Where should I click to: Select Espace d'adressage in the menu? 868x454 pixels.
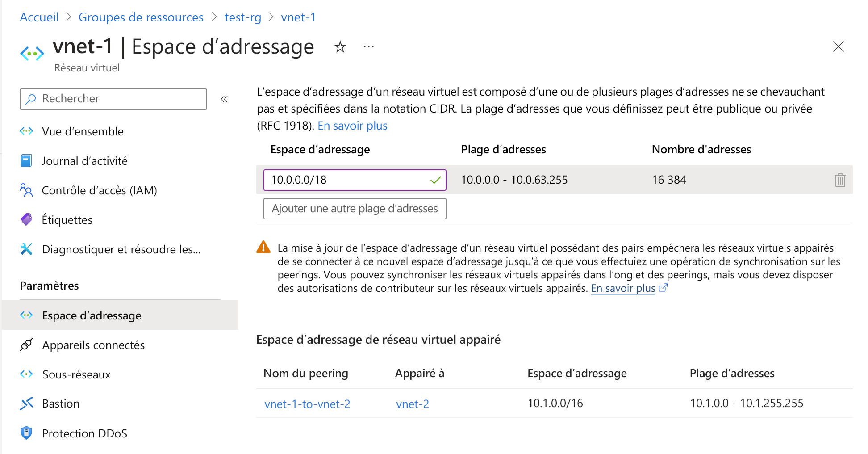pyautogui.click(x=91, y=315)
